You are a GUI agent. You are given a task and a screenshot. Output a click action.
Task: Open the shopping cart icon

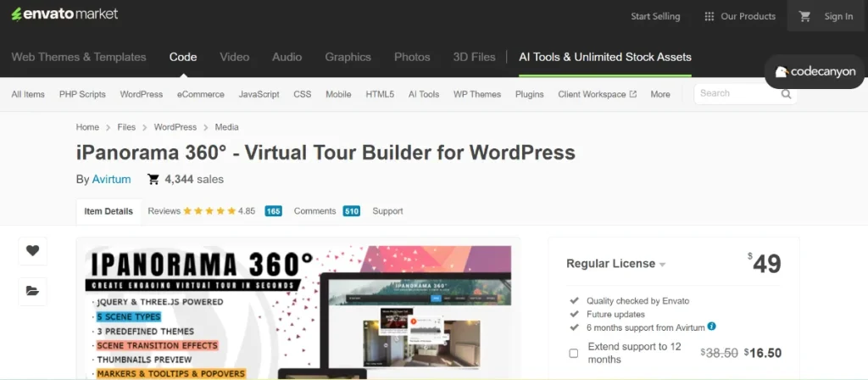point(805,17)
